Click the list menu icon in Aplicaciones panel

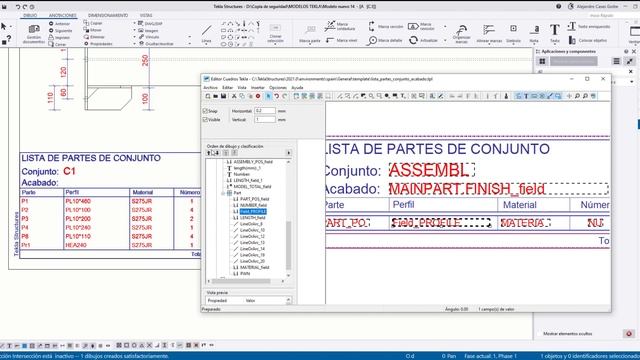616,61
